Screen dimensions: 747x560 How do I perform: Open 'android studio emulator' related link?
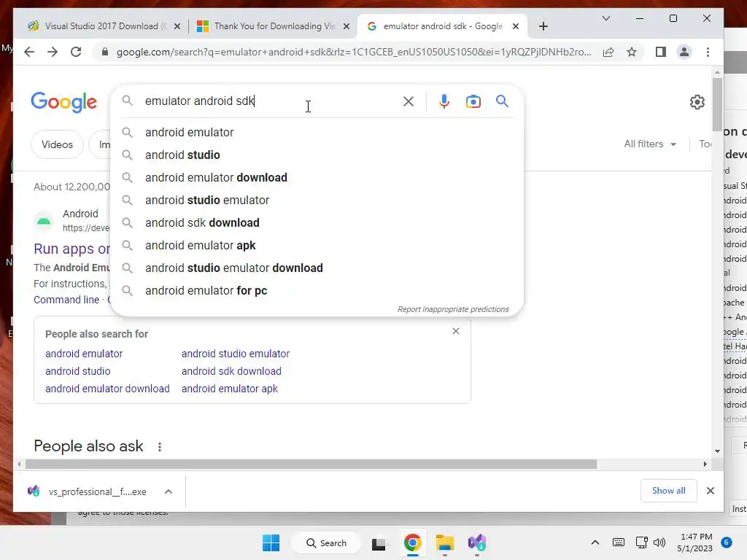[236, 354]
